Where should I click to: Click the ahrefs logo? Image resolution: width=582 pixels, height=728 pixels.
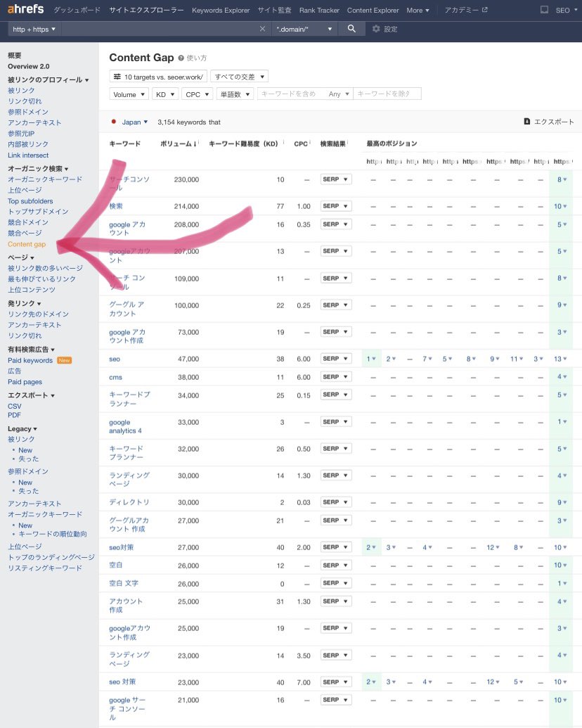click(25, 9)
